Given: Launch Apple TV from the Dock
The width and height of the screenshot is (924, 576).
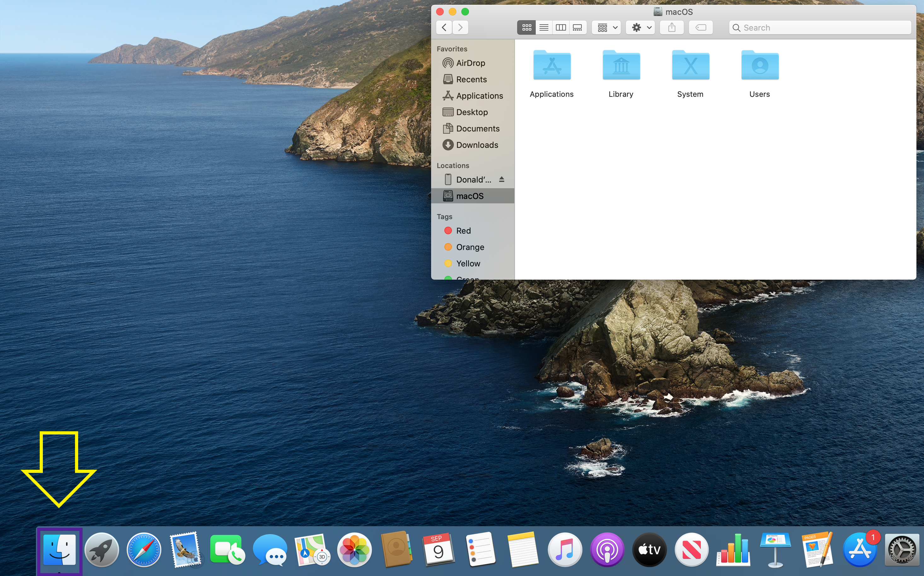Looking at the screenshot, I should point(650,550).
